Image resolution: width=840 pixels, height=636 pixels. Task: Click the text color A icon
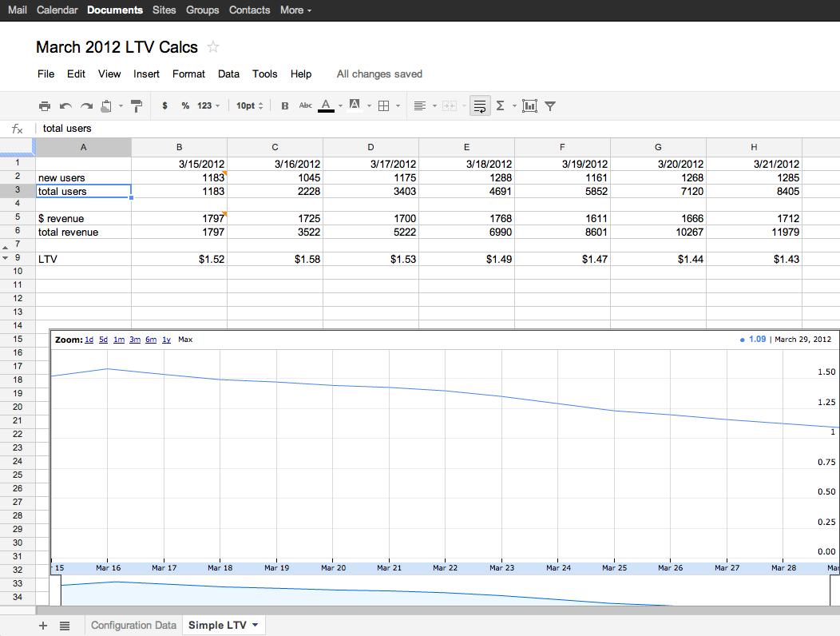[326, 106]
